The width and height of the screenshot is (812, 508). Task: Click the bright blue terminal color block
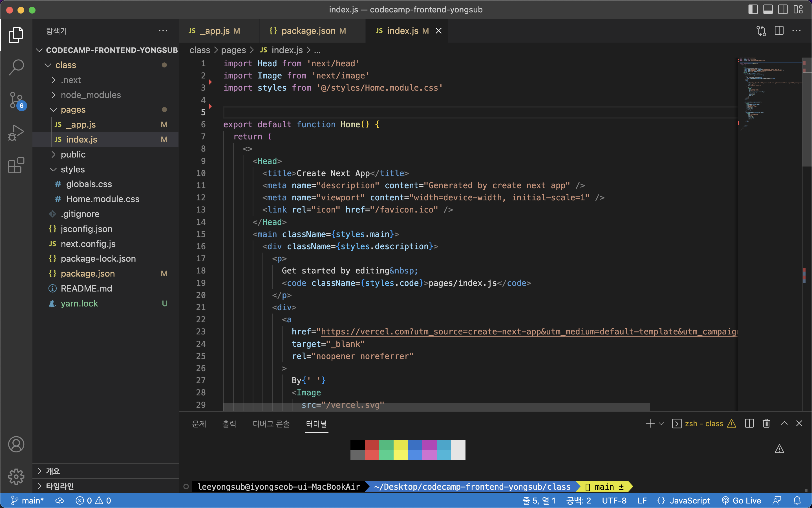(x=415, y=455)
